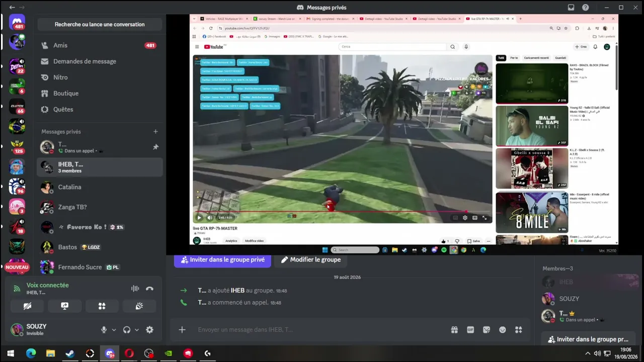Attach a file with the message plus icon
Screen dimensions: 644x362
click(x=182, y=330)
